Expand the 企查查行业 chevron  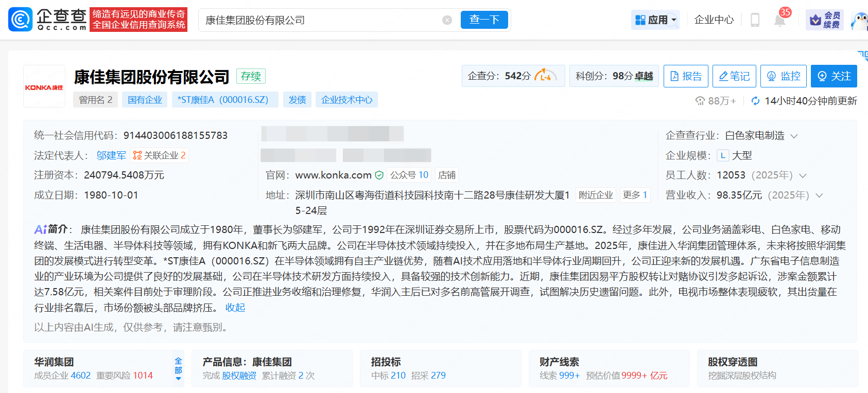pyautogui.click(x=794, y=136)
